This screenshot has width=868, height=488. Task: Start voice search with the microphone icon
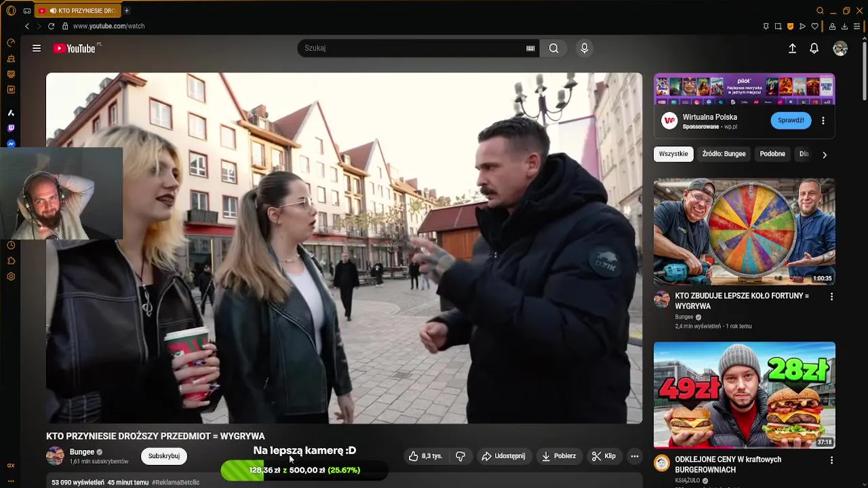pos(584,48)
